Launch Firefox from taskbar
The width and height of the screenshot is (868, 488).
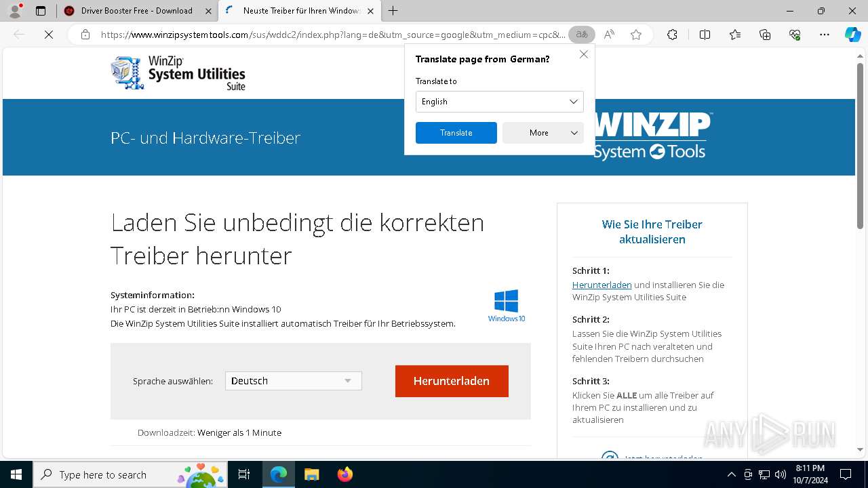[x=344, y=474]
